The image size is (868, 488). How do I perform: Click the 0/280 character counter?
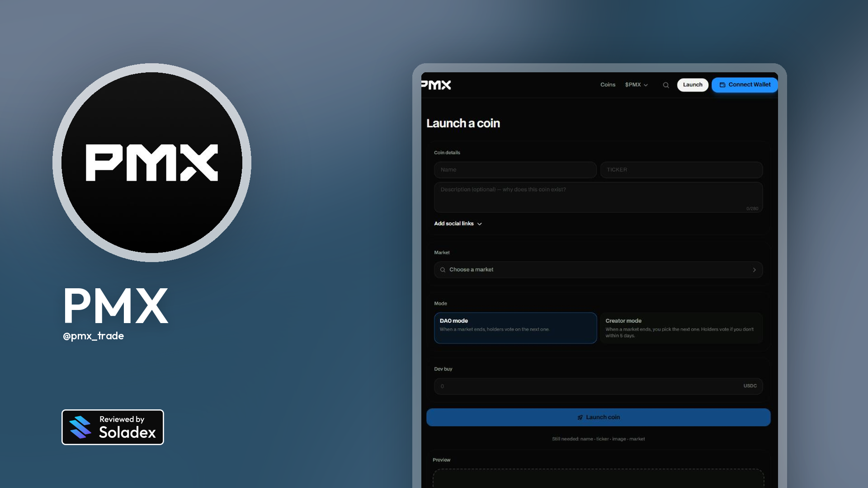pos(752,209)
